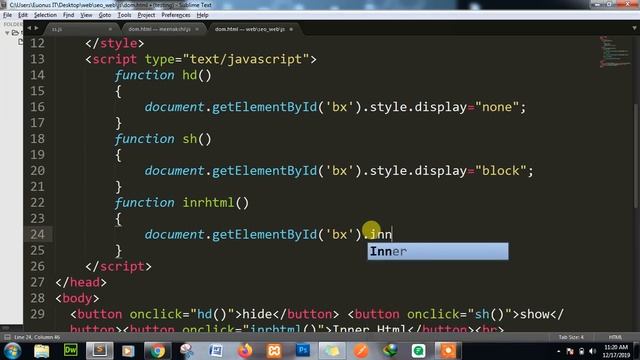Launch Photoshop from the taskbar
Screen dimensions: 640x360
point(303,351)
